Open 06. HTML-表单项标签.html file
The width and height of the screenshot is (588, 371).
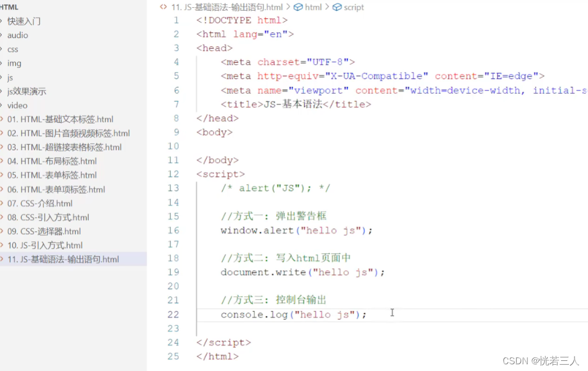click(56, 190)
